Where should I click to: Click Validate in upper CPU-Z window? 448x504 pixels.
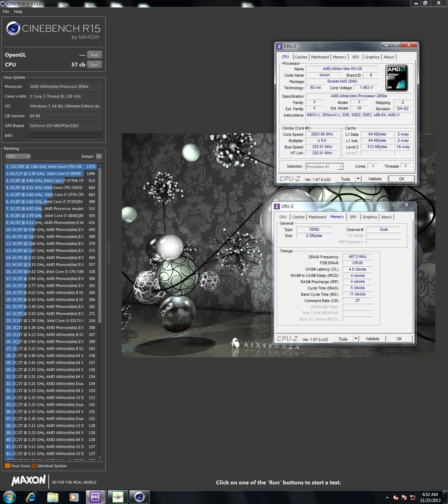click(375, 179)
